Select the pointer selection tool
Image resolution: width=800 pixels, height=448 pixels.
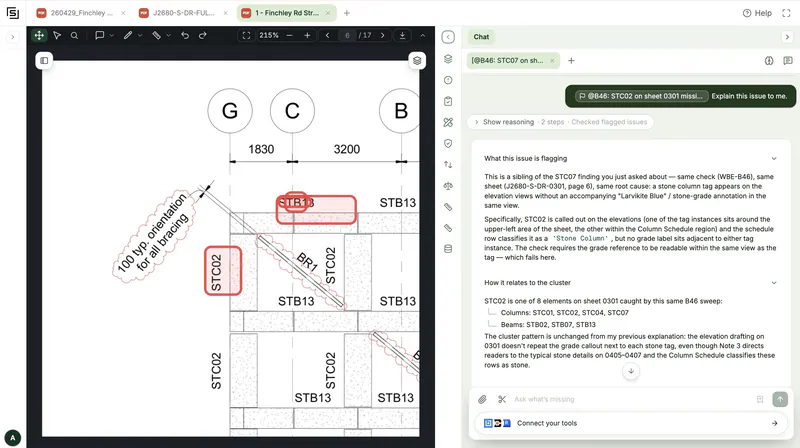point(57,35)
